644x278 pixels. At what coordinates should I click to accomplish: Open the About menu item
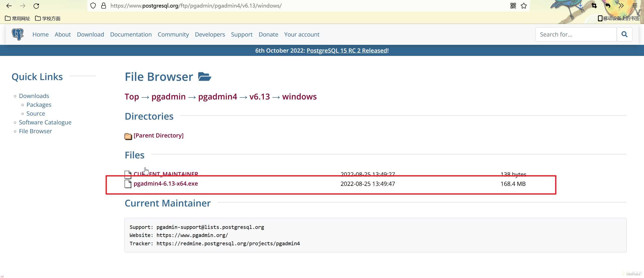pyautogui.click(x=63, y=34)
